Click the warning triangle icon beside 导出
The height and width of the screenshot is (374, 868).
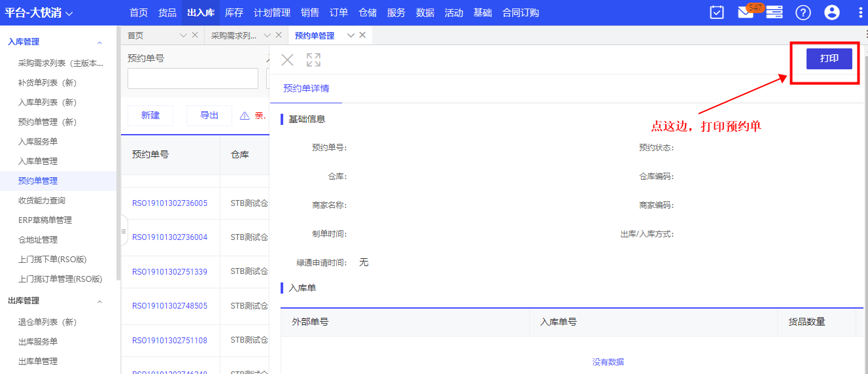click(x=245, y=116)
